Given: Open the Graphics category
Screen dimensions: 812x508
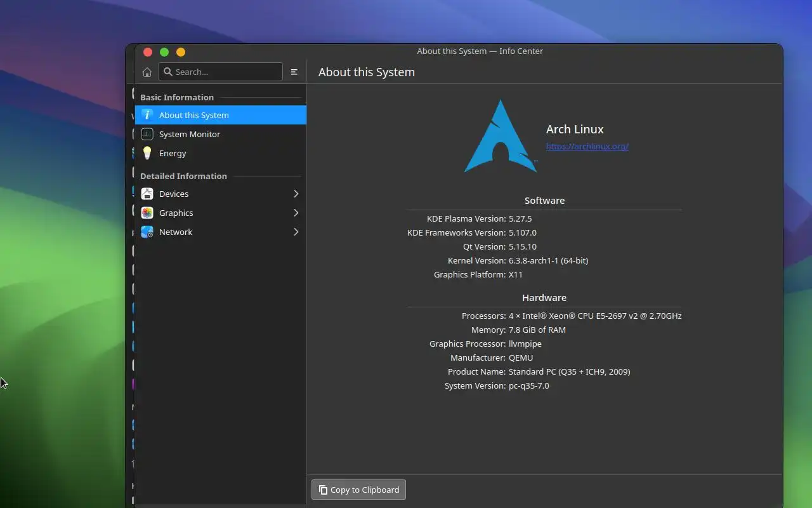Looking at the screenshot, I should (221, 213).
